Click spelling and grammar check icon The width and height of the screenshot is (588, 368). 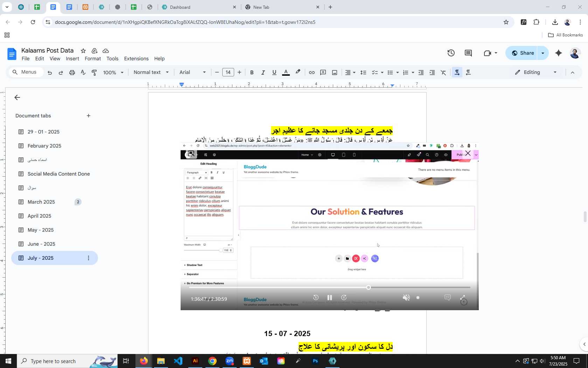[x=83, y=73]
